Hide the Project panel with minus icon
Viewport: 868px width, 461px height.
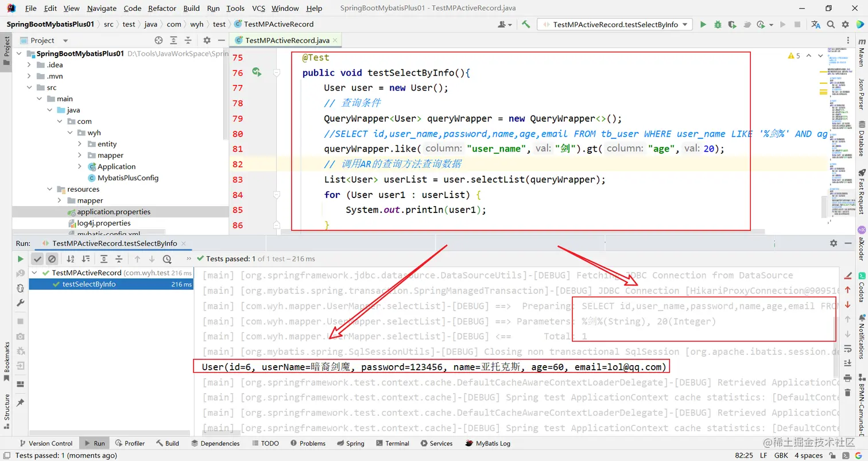tap(222, 40)
